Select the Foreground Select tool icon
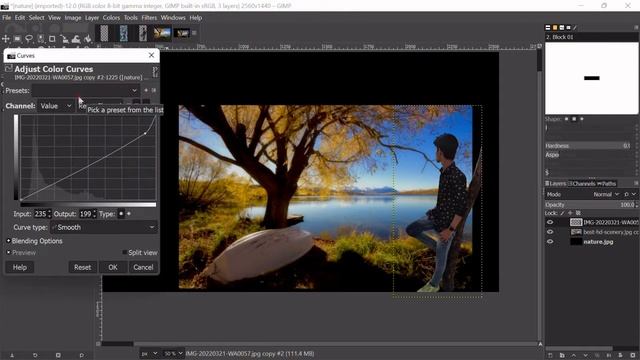 (x=41, y=39)
